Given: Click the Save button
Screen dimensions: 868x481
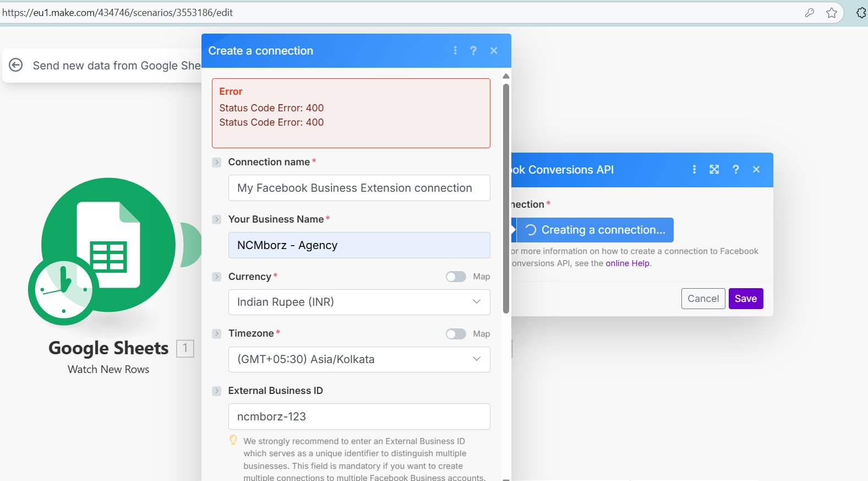Looking at the screenshot, I should tap(745, 299).
